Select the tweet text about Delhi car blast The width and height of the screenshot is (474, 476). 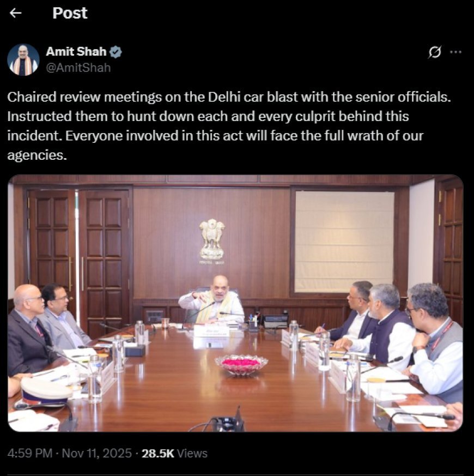229,126
